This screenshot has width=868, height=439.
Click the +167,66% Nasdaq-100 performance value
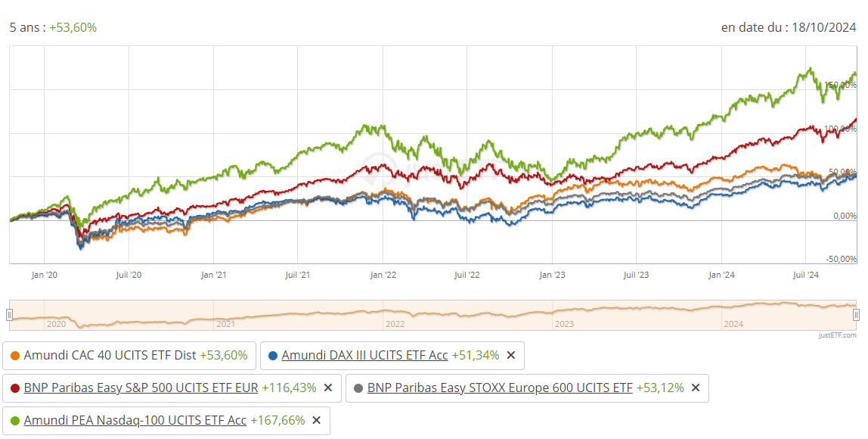[277, 421]
